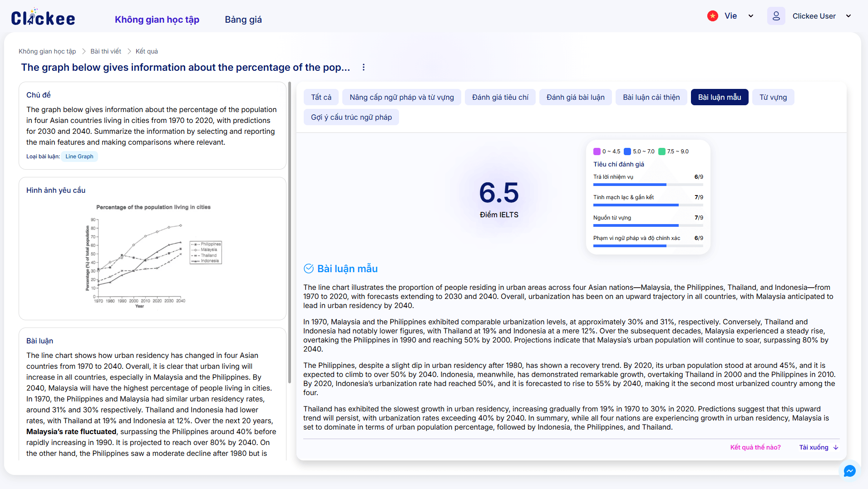The image size is (868, 489).
Task: Click the Kết quả breadcrumb
Action: click(147, 51)
